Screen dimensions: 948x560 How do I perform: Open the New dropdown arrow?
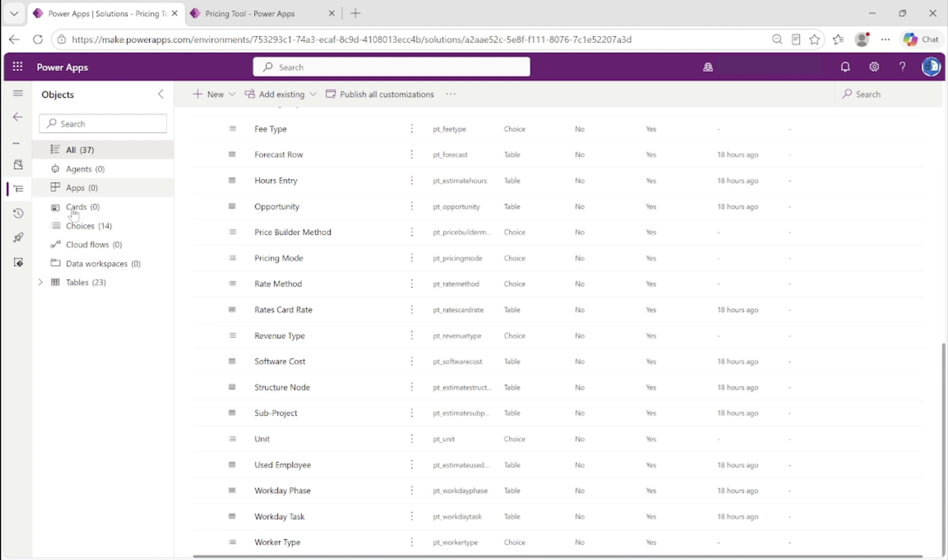click(232, 94)
